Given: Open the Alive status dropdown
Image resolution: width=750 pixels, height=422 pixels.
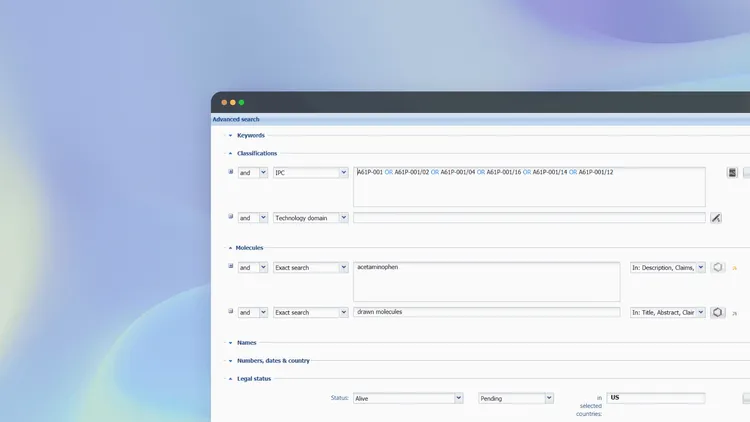Looking at the screenshot, I should (x=408, y=398).
